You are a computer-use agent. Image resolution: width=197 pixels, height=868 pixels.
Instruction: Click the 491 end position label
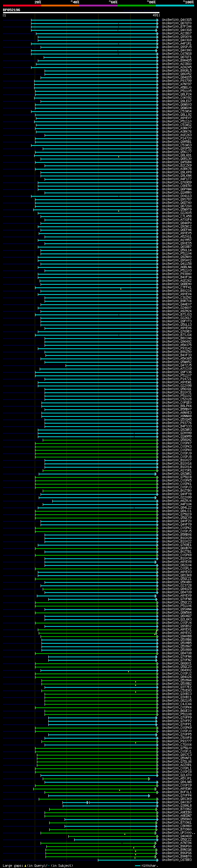pyautogui.click(x=155, y=15)
